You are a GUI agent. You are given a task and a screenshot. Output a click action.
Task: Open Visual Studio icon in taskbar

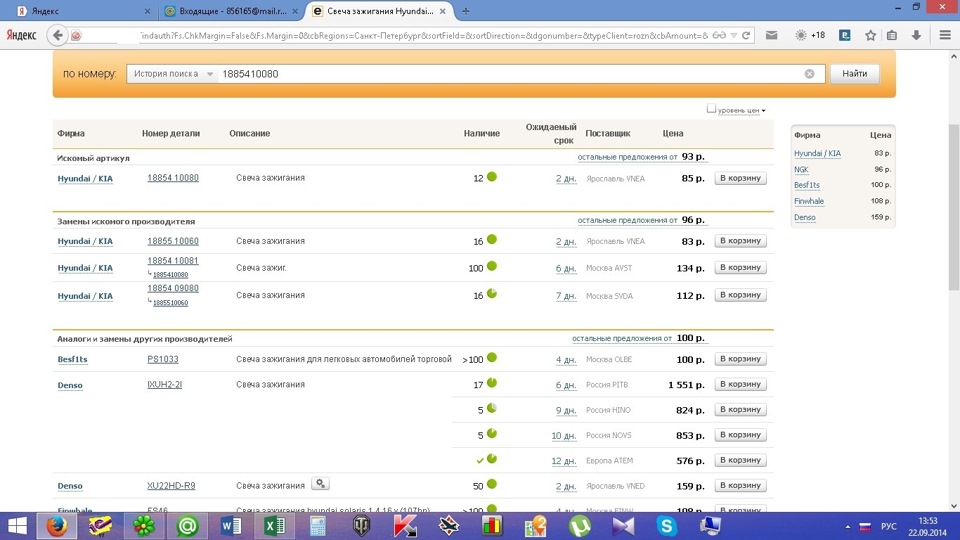[x=623, y=526]
